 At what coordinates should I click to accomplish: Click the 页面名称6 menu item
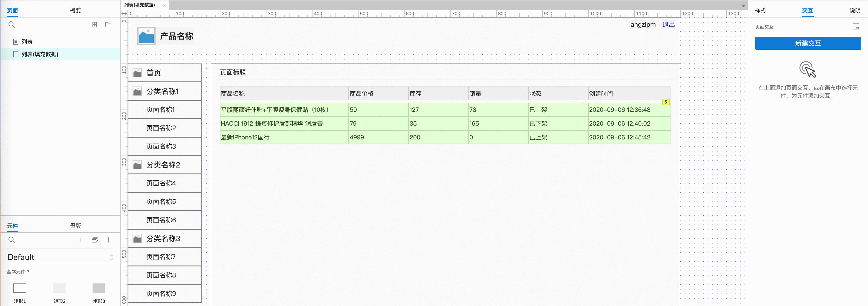click(x=165, y=220)
